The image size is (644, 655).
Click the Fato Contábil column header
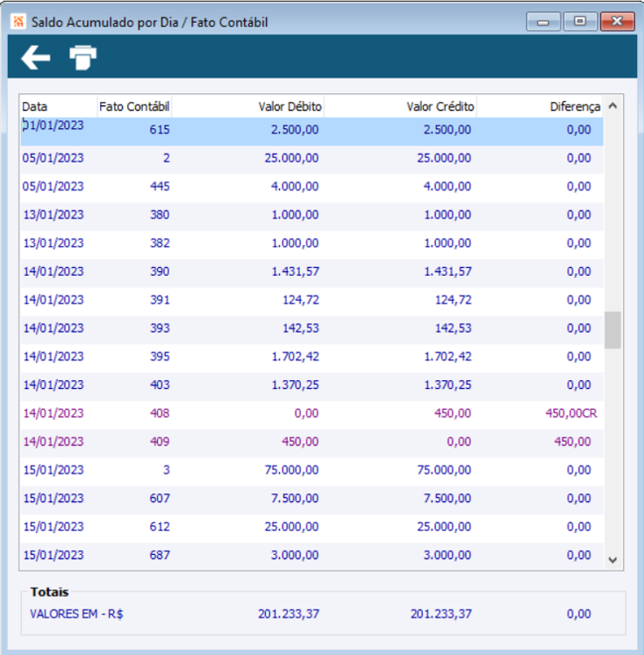coord(134,106)
